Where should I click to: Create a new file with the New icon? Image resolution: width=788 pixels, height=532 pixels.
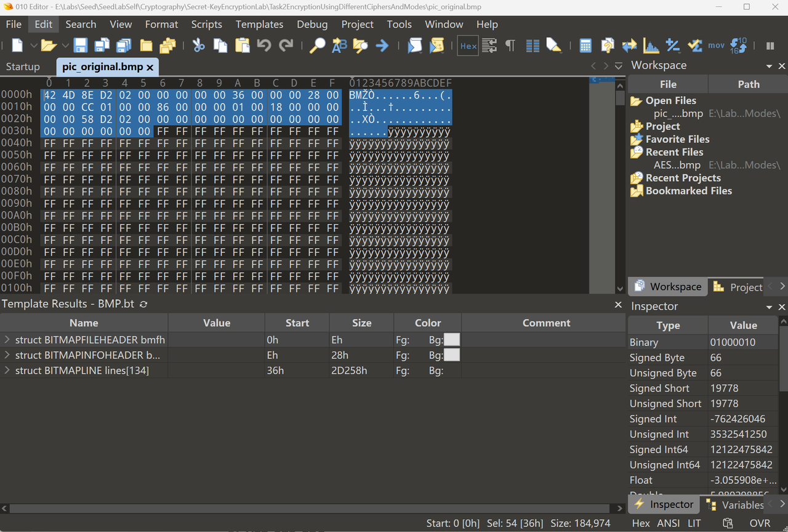click(18, 46)
